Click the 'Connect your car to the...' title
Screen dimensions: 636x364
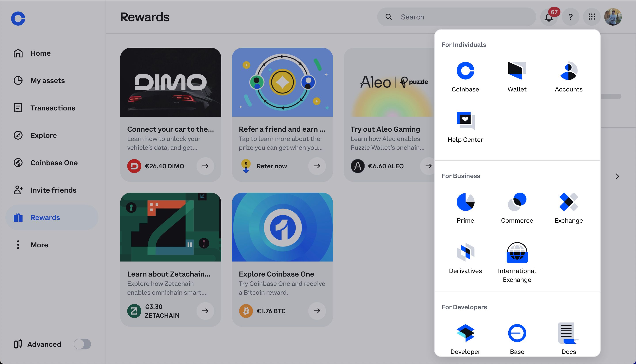(x=170, y=129)
